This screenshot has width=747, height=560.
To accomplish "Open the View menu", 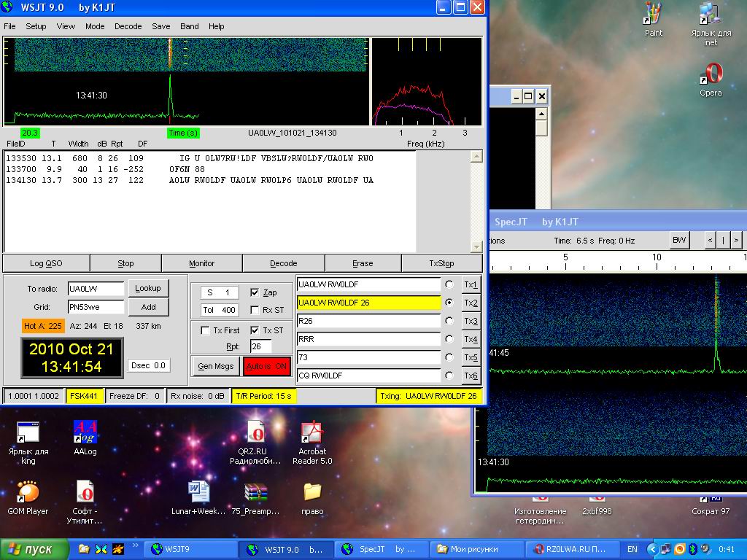I will coord(66,26).
